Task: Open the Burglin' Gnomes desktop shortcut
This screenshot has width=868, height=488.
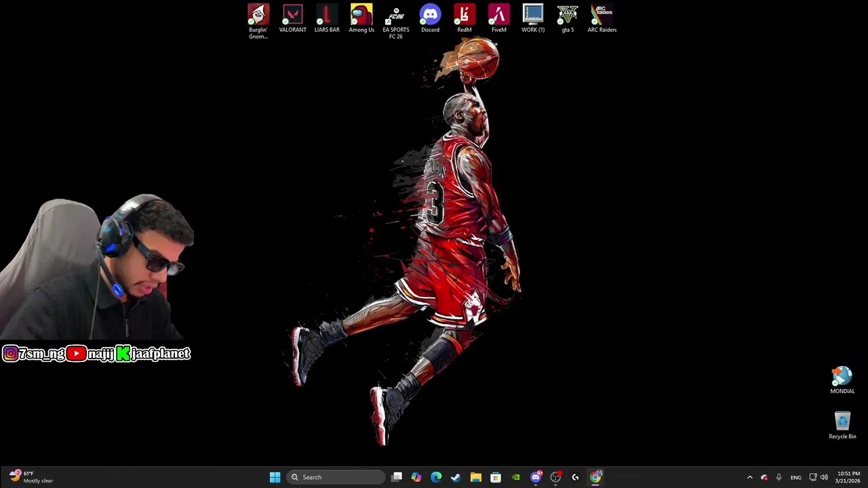Action: click(258, 22)
